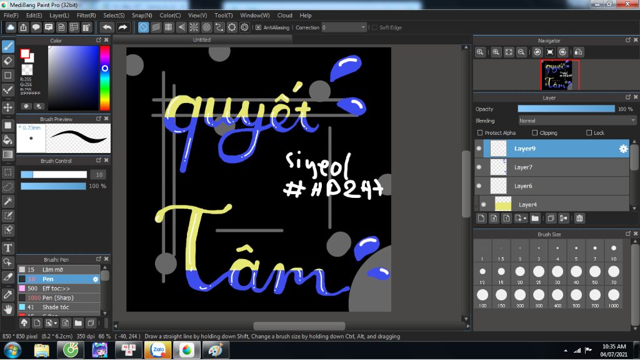
Task: Enable layer Lock checkbox
Action: click(589, 133)
